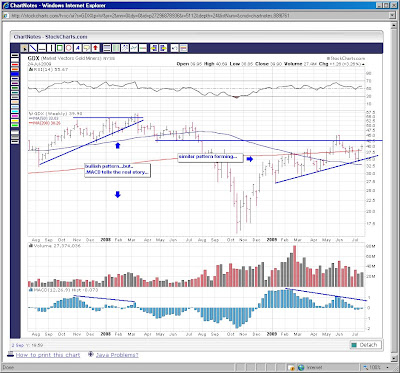Select the green rectangle tool
Screen dimensions: 400x373
[x=60, y=48]
